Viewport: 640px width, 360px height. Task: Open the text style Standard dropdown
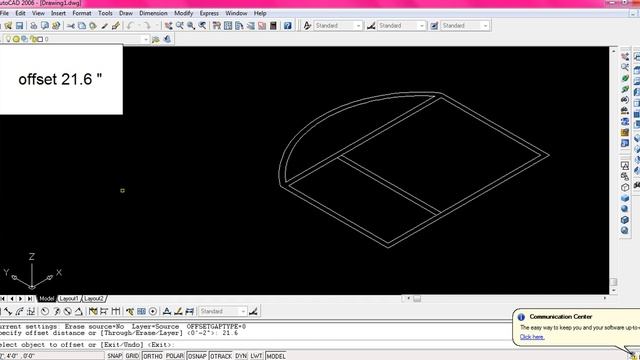(358, 26)
